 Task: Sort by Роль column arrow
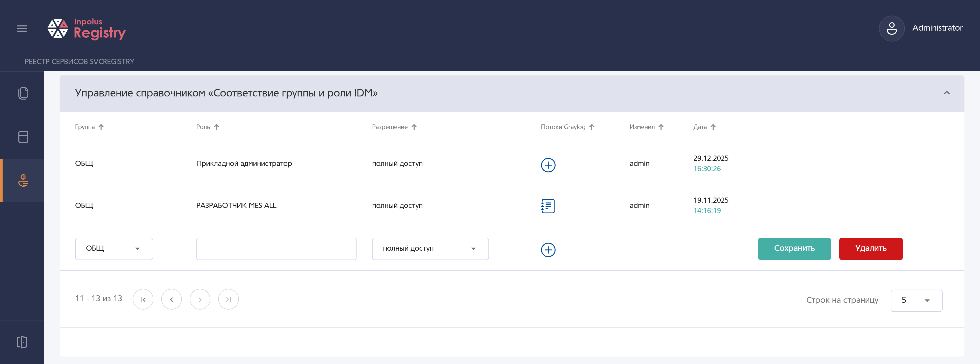(216, 127)
